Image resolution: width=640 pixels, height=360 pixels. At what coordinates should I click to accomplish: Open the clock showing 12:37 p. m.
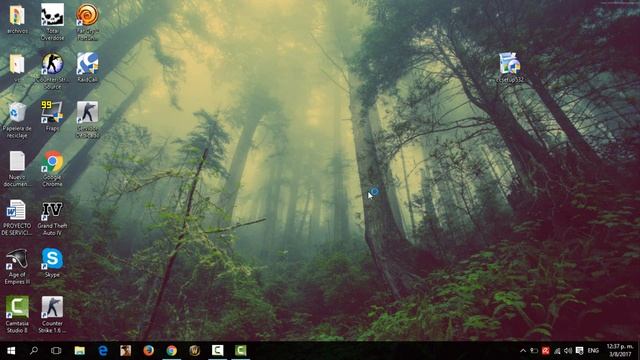tap(620, 351)
